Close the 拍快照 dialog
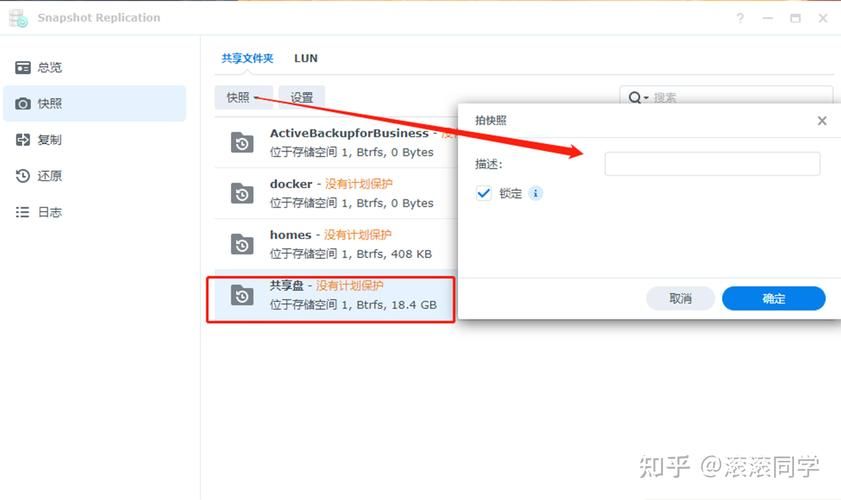This screenshot has width=841, height=500. (x=822, y=121)
